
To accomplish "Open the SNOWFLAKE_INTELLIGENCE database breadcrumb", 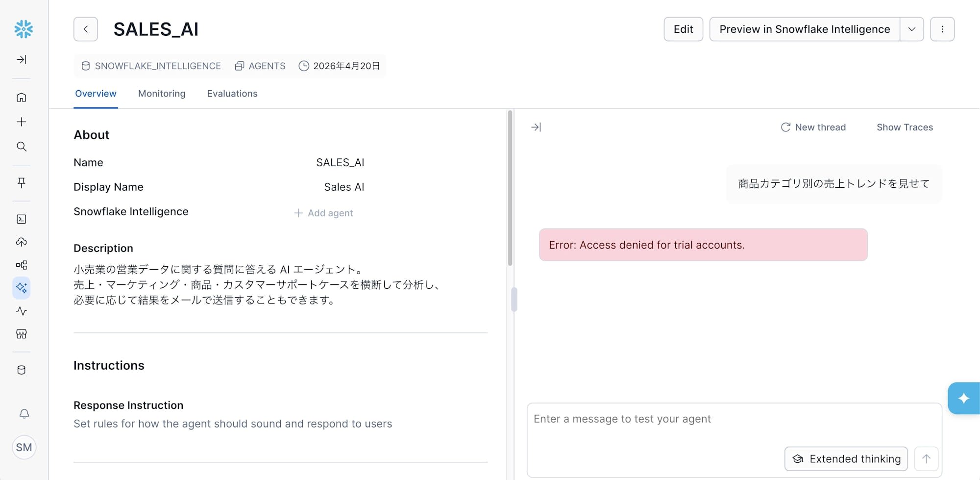I will click(151, 66).
